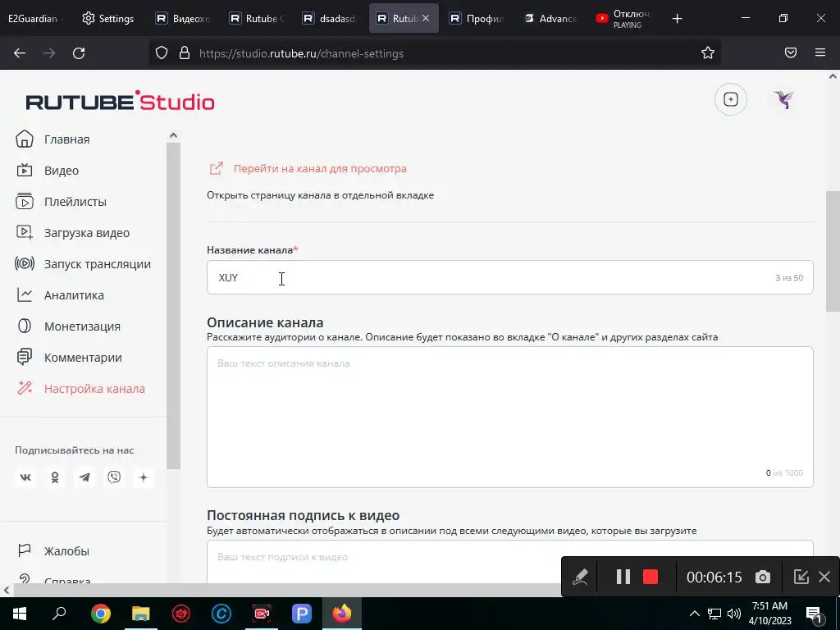Click the padlock site info icon
Viewport: 840px width, 630px height.
click(185, 52)
